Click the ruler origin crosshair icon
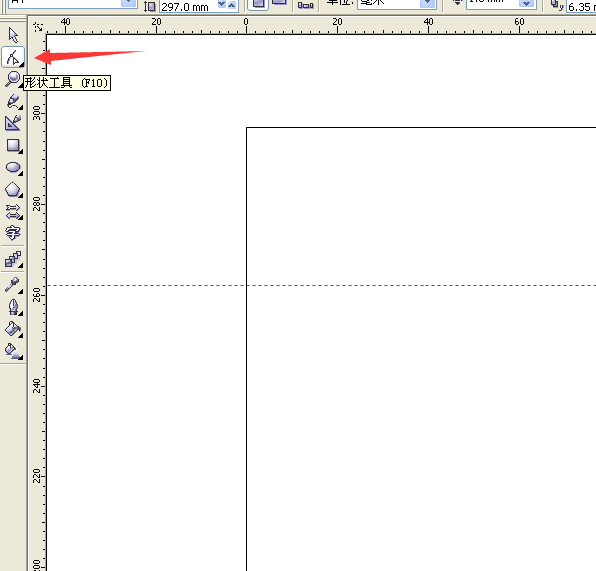Screen dimensions: 596x571 (x=38, y=26)
